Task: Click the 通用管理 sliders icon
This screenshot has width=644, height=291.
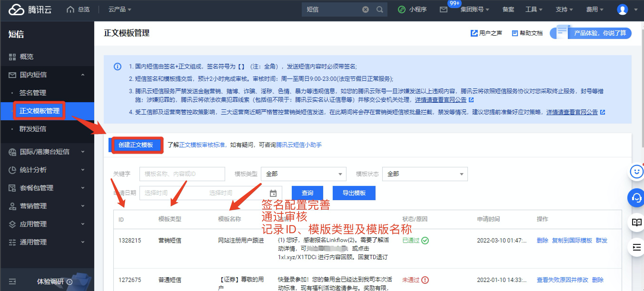Action: click(x=12, y=242)
